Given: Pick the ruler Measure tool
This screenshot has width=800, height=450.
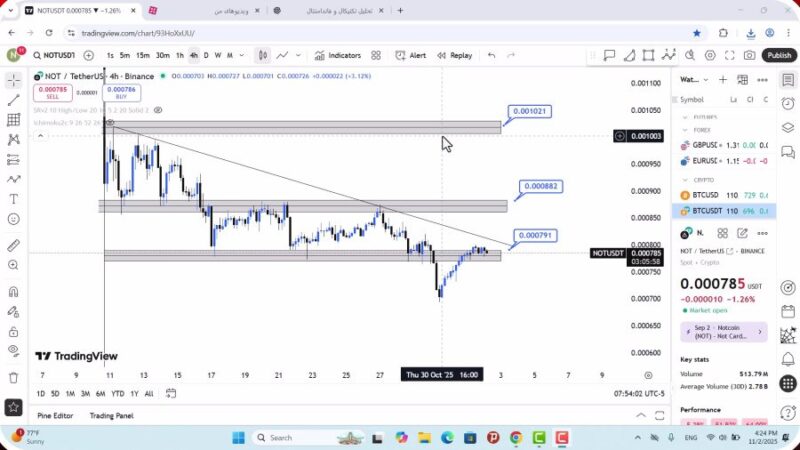Looking at the screenshot, I should coord(13,245).
